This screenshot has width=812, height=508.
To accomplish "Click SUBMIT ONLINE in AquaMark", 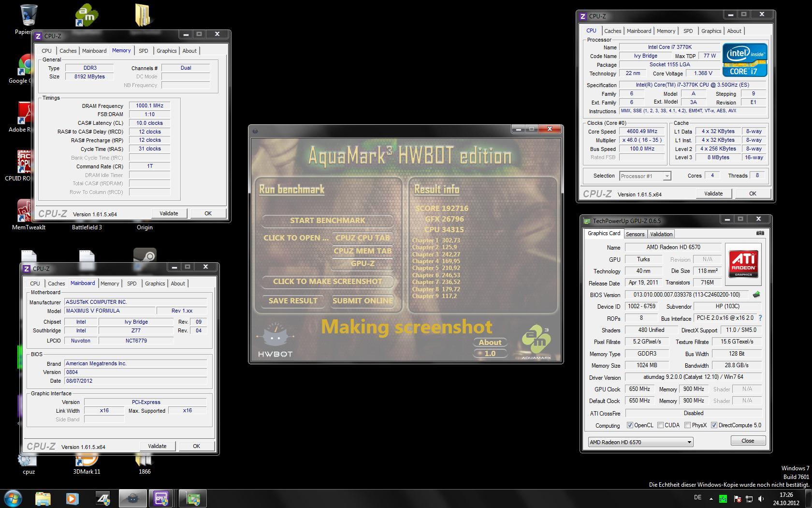I will coord(362,301).
